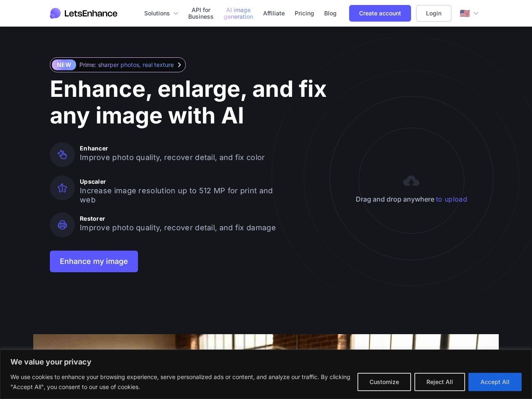
Task: Click the Restorer printer icon
Action: point(62,225)
